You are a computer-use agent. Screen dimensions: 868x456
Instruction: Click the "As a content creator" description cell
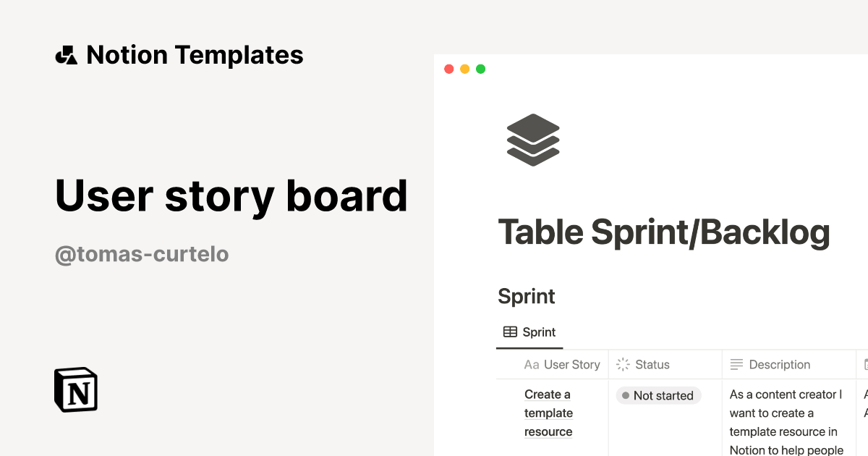pos(787,423)
